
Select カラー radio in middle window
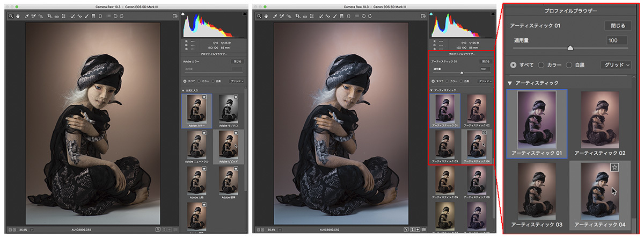tap(447, 81)
